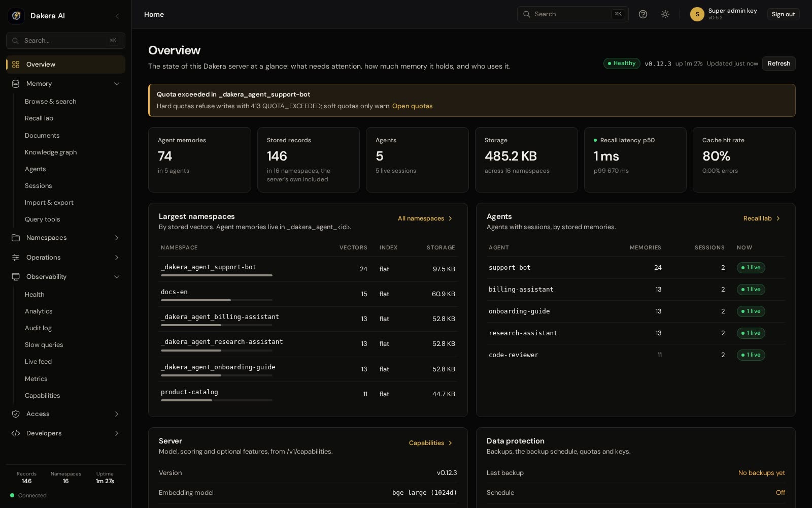
Task: Open Knowledge graph page
Action: click(x=51, y=152)
